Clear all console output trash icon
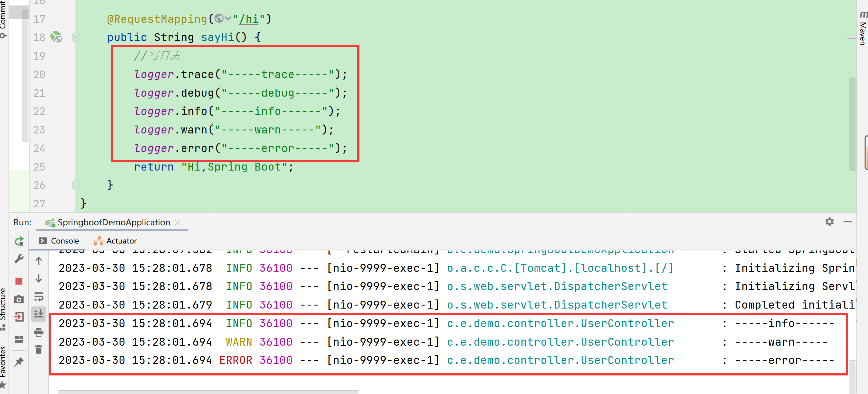This screenshot has width=868, height=394. 39,350
